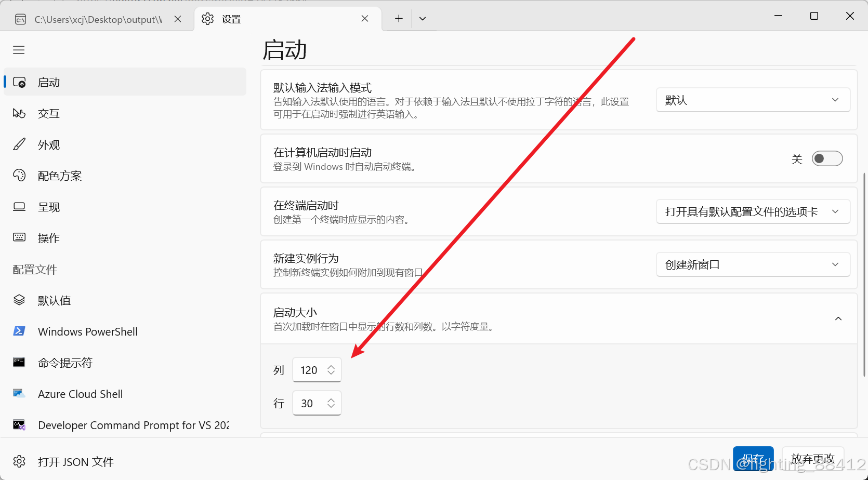Screen dimensions: 868x480
Task: Open the Developer Command Prompt profile
Action: [x=133, y=425]
